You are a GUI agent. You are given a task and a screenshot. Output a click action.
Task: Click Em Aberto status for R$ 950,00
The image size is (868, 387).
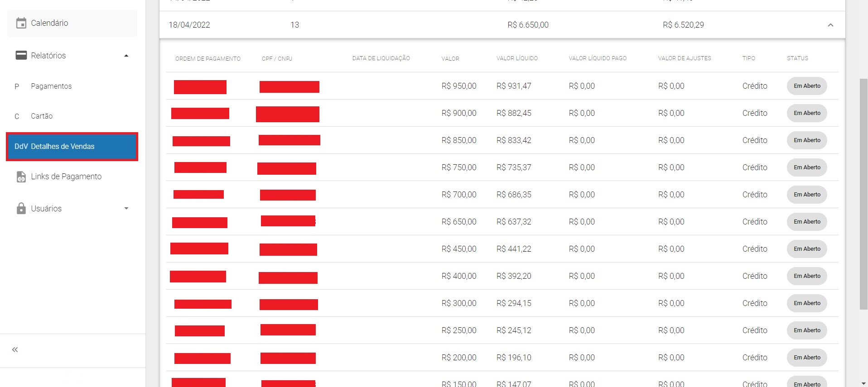click(806, 86)
